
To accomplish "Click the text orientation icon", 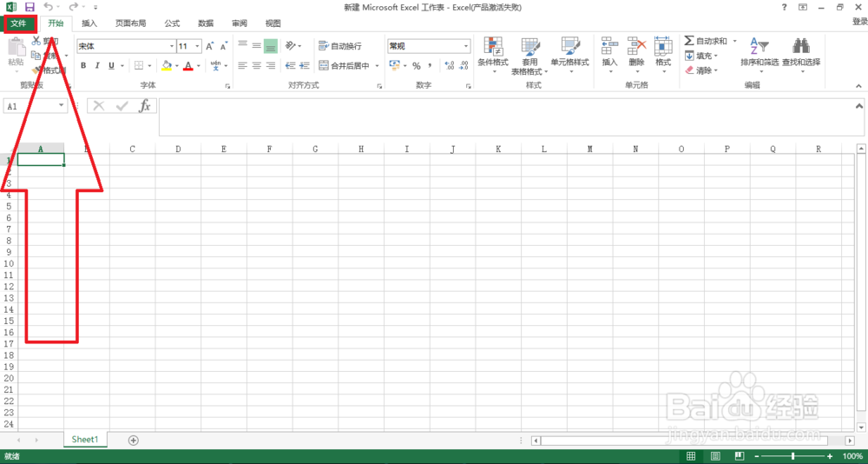I will click(x=291, y=45).
